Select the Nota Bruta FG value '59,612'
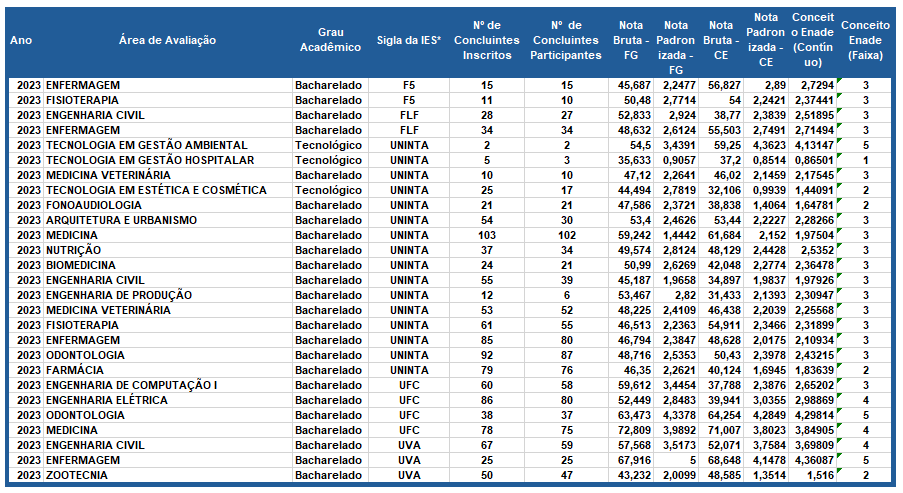 coord(634,385)
